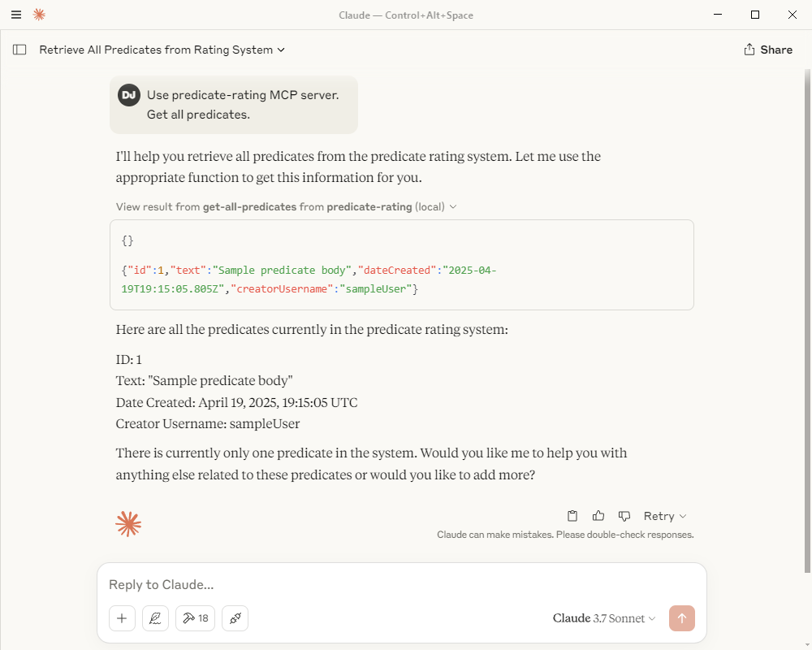The height and width of the screenshot is (650, 812).
Task: Open the 18 MCP tools list
Action: point(195,617)
